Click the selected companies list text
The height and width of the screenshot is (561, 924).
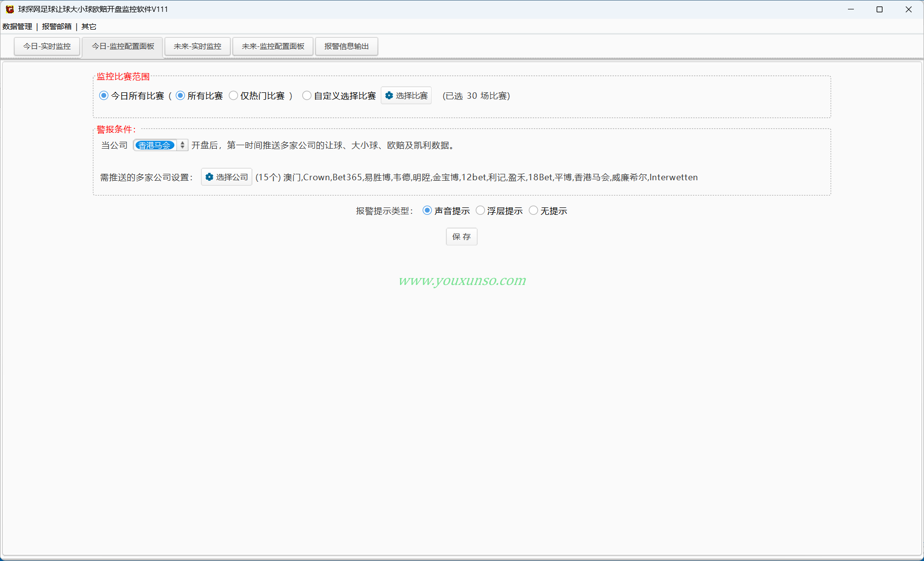[x=477, y=177]
